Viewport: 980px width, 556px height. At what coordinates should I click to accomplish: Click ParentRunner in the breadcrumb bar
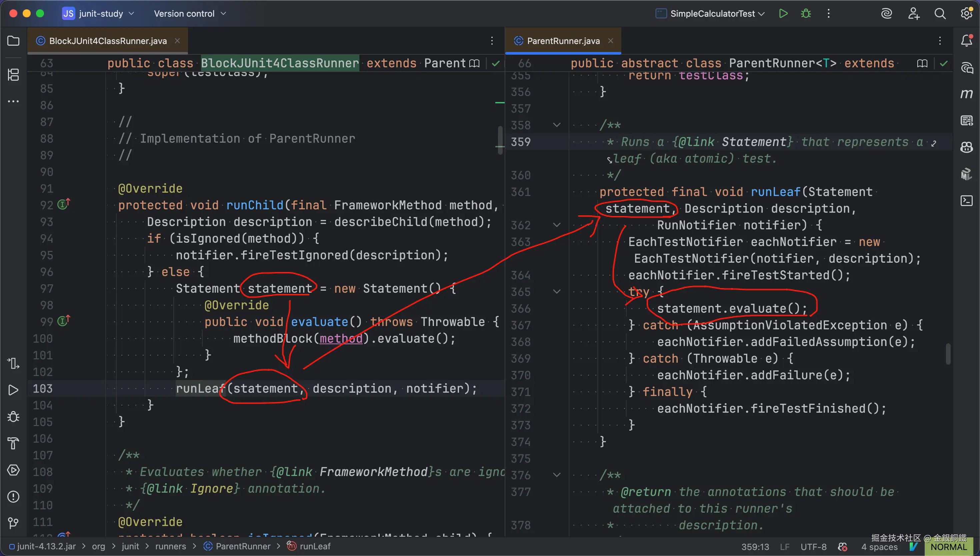243,546
